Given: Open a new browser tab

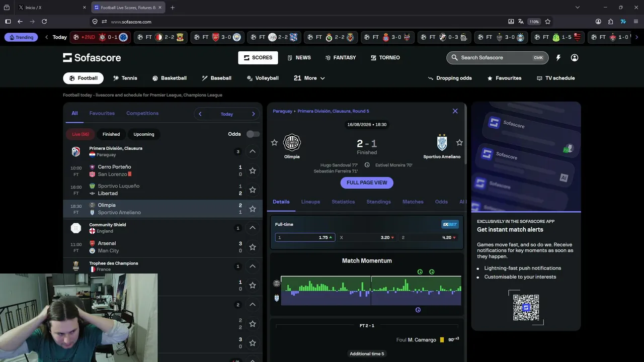Looking at the screenshot, I should pos(173,8).
